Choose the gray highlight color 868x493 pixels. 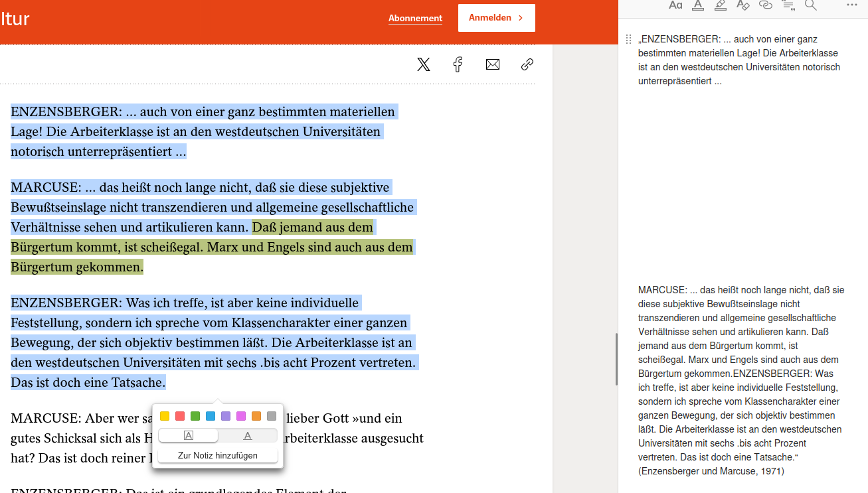tap(272, 416)
